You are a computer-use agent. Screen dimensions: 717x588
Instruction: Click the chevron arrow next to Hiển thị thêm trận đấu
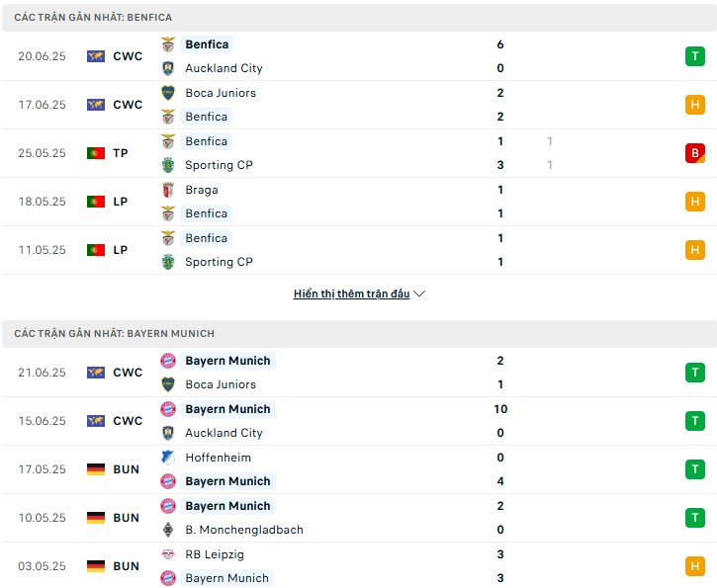(419, 294)
